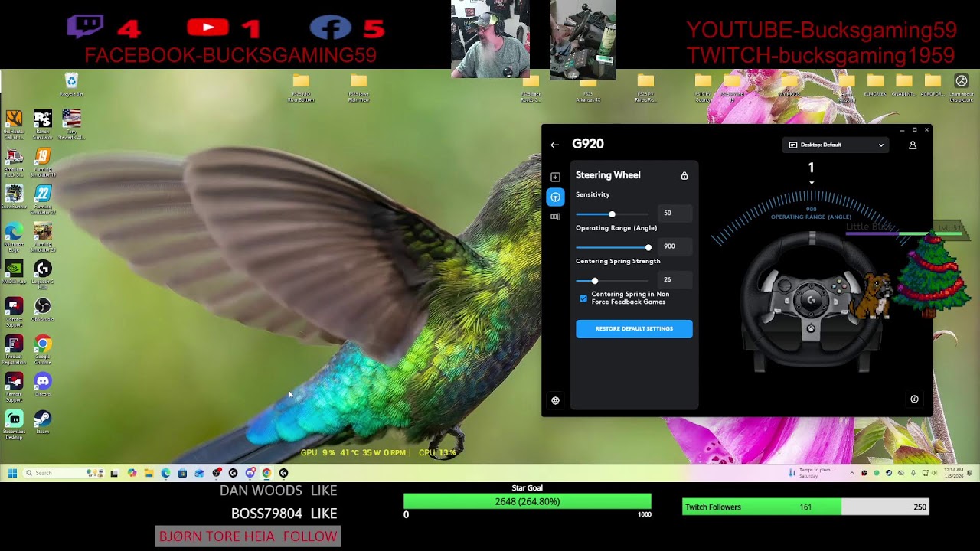Open FS25 Iowa Plain View folder
The width and height of the screenshot is (980, 551).
click(359, 88)
